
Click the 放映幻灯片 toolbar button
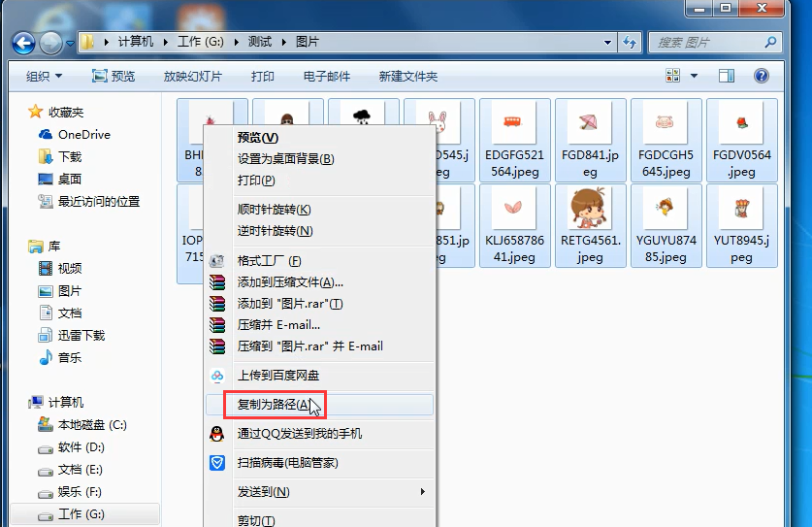point(192,76)
